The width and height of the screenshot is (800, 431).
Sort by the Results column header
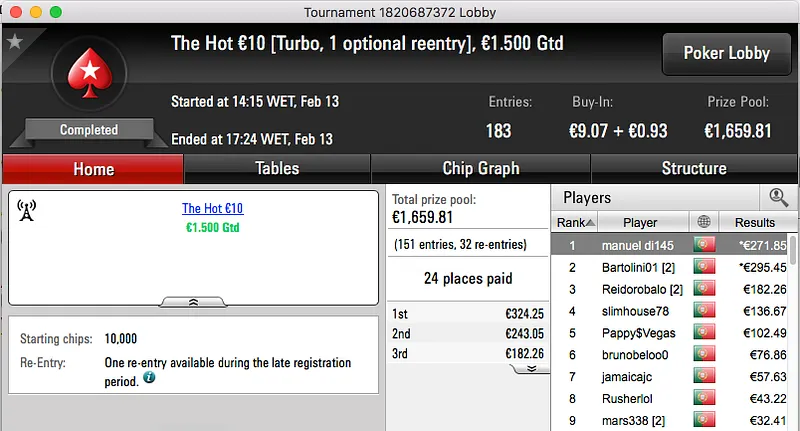click(755, 222)
